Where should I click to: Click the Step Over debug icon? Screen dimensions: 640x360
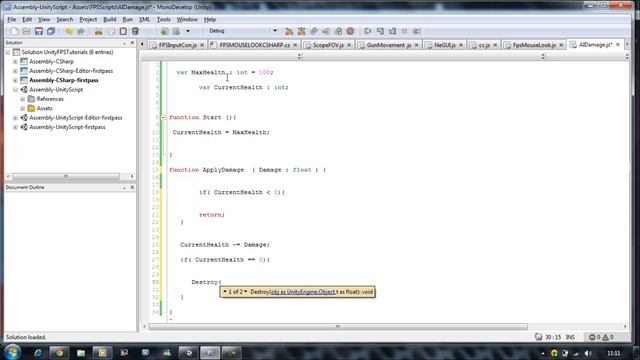(x=368, y=31)
